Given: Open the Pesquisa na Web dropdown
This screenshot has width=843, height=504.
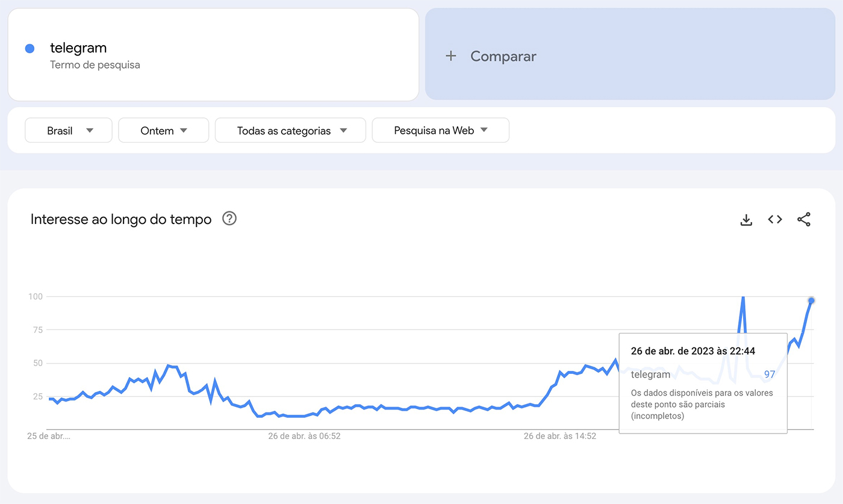Looking at the screenshot, I should pos(440,129).
